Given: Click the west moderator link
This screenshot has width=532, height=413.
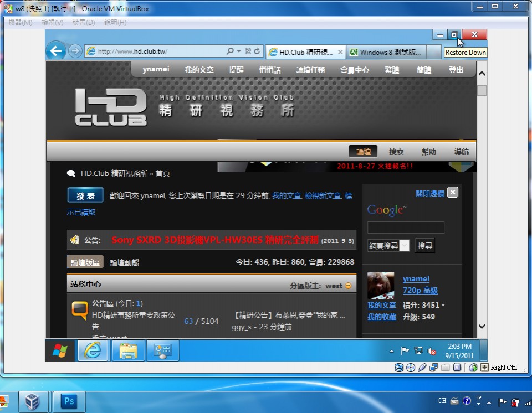Looking at the screenshot, I should point(334,286).
